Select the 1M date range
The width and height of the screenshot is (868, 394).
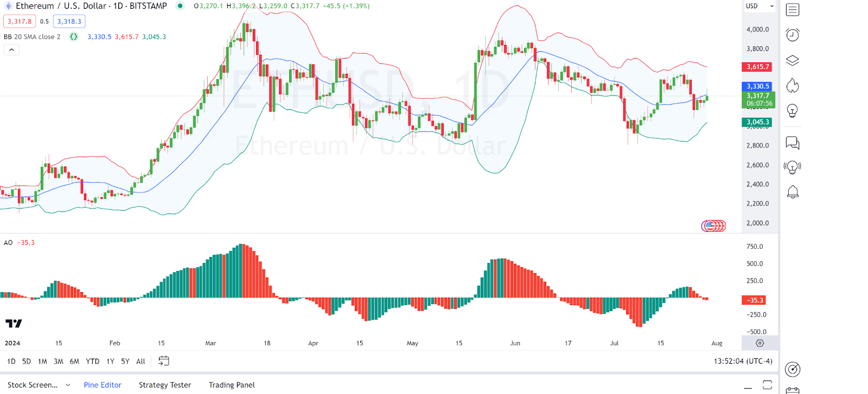[x=42, y=361]
